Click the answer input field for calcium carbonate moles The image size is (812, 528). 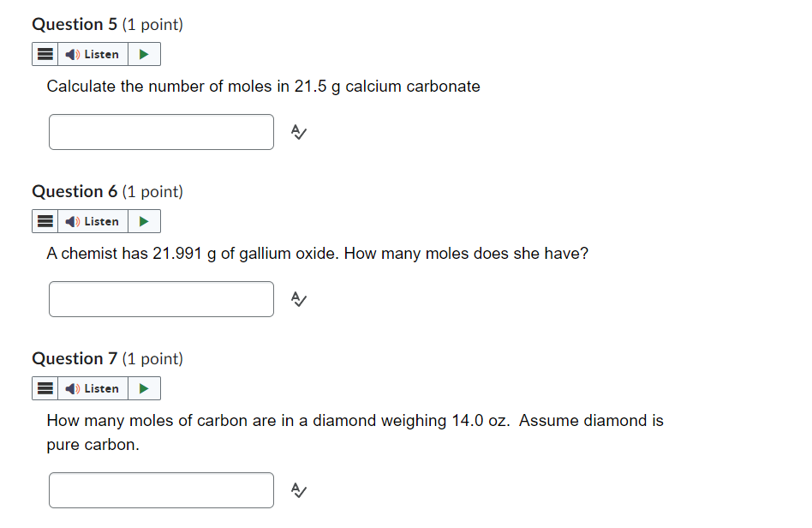coord(161,132)
